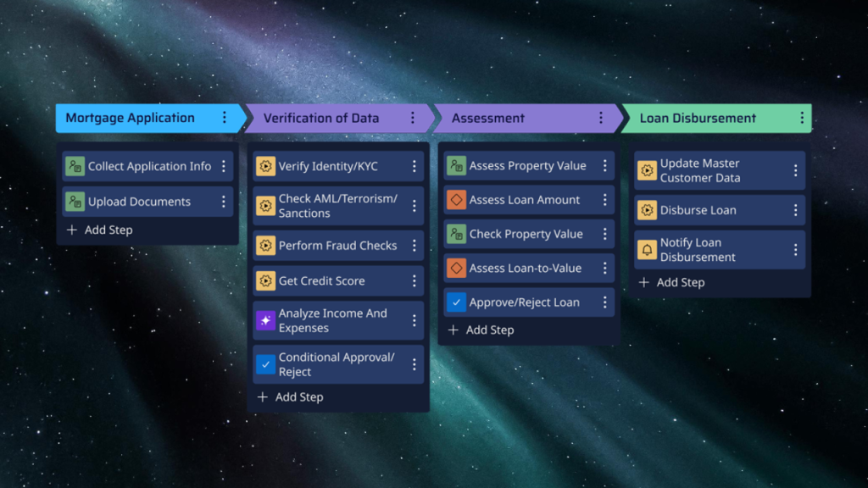Select the gear icon on Verify Identity/KYC
Screen dimensions: 868x488
[x=267, y=166]
